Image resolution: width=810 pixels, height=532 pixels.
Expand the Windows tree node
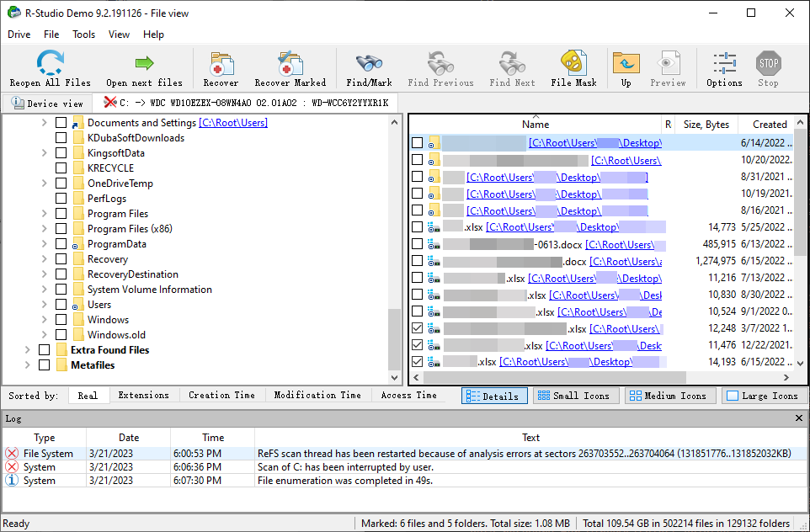(x=45, y=320)
